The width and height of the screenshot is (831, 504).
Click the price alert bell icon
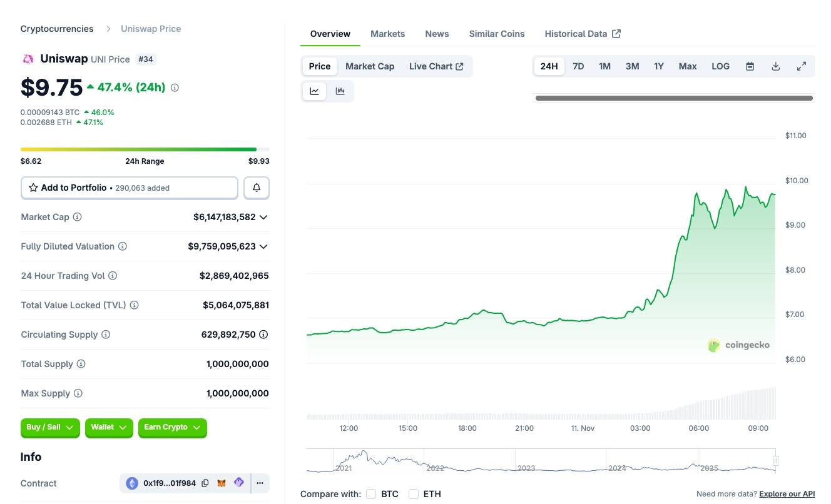coord(257,188)
